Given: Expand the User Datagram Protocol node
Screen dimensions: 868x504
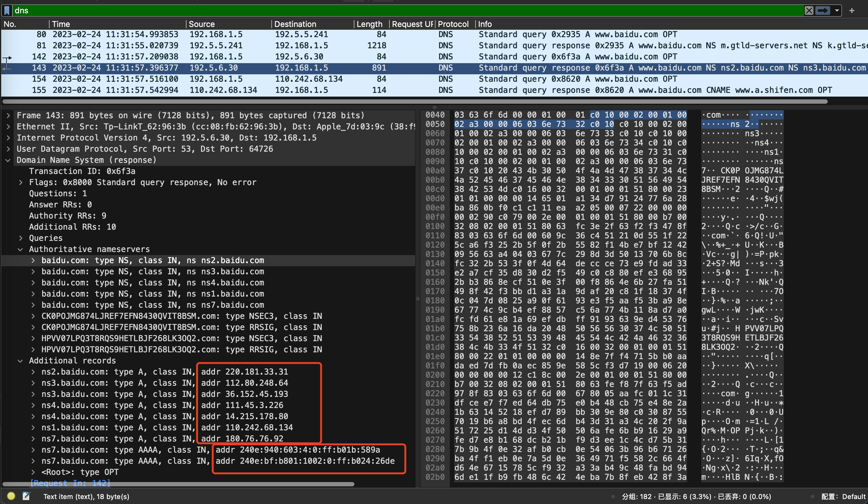Looking at the screenshot, I should [8, 149].
